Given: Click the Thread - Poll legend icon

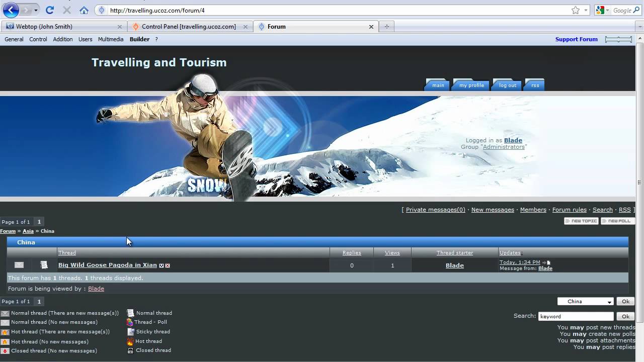Looking at the screenshot, I should pos(130,322).
